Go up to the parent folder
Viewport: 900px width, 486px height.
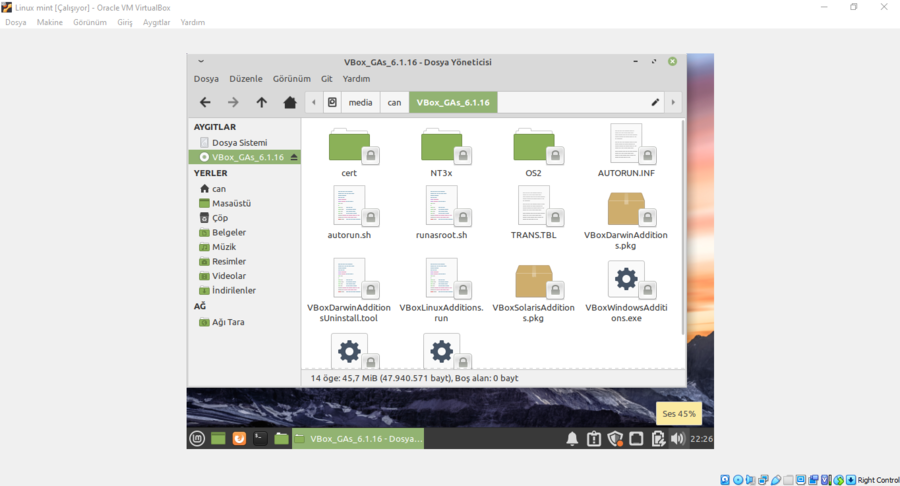point(262,103)
